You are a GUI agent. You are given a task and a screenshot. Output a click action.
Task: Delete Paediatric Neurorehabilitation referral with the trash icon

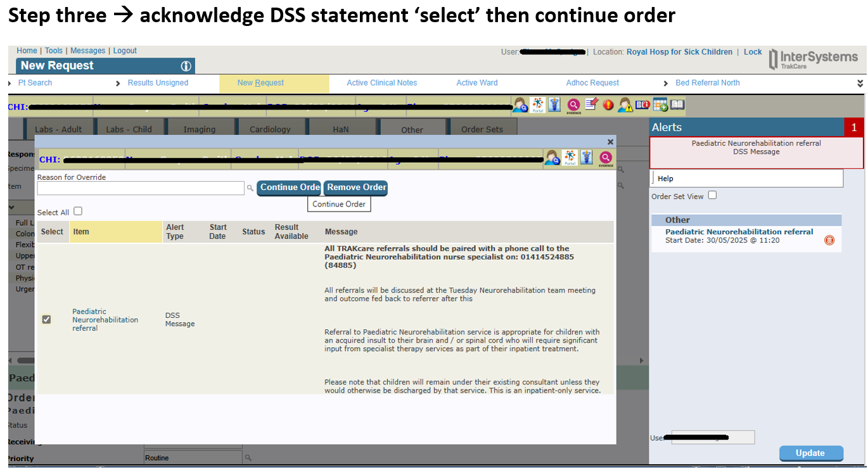click(829, 241)
